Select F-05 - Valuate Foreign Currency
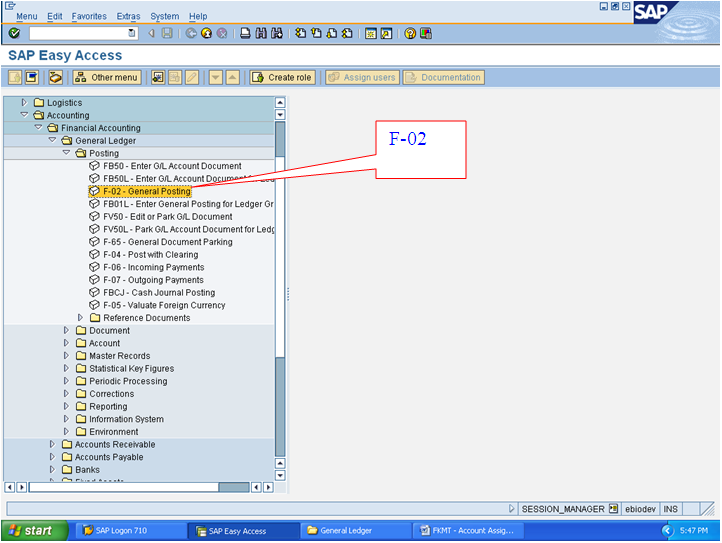This screenshot has width=722, height=543. pyautogui.click(x=164, y=305)
